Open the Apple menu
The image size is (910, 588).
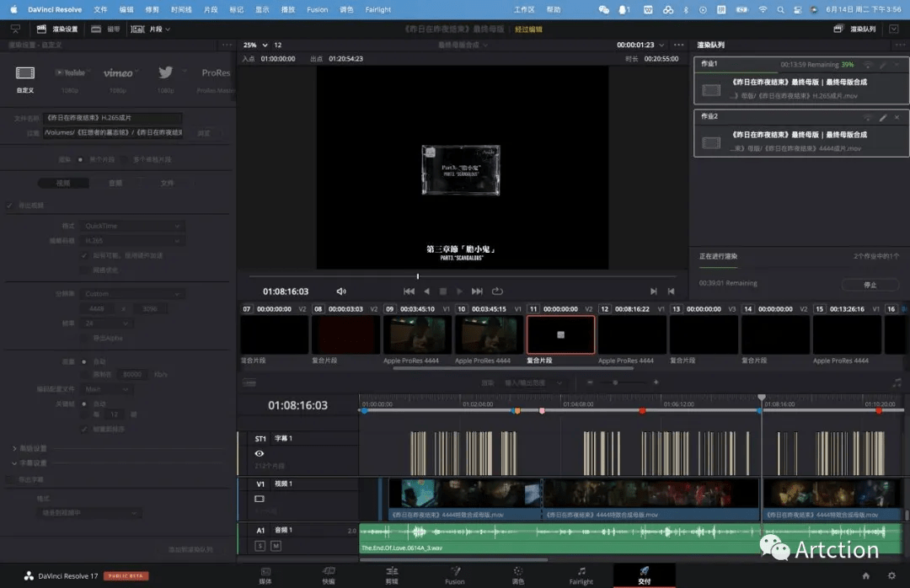point(13,9)
